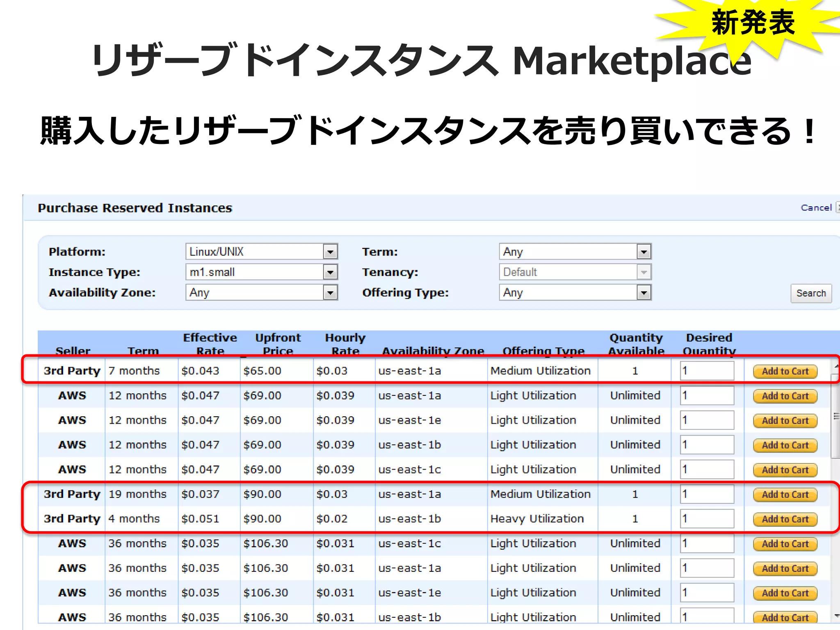Click the Upfront Price column header
840x630 pixels.
coord(278,344)
